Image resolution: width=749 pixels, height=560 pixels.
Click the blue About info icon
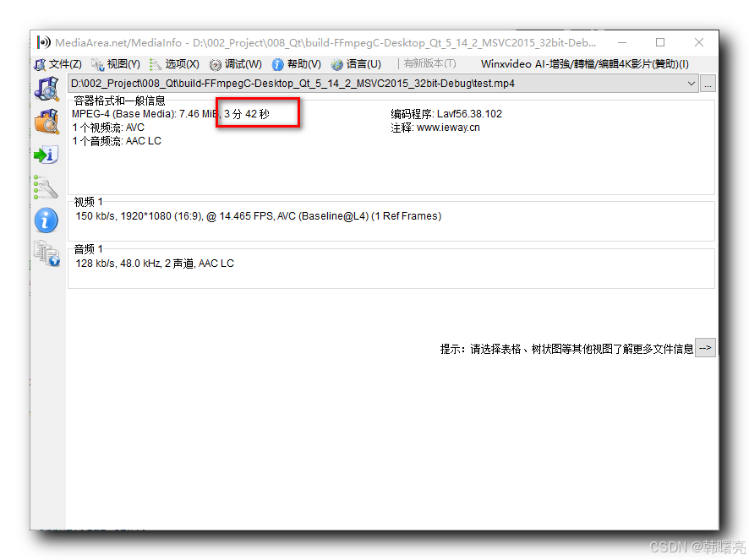(x=46, y=220)
